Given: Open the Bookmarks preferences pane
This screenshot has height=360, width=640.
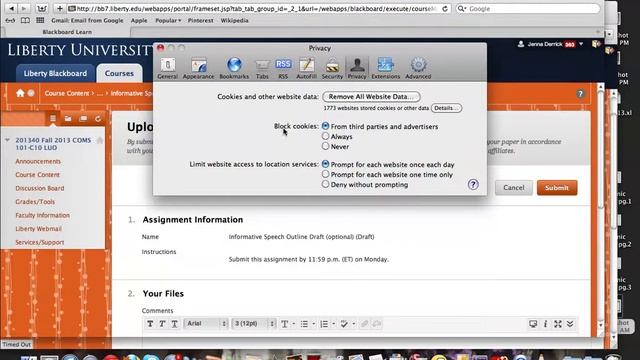Looking at the screenshot, I should [x=234, y=68].
